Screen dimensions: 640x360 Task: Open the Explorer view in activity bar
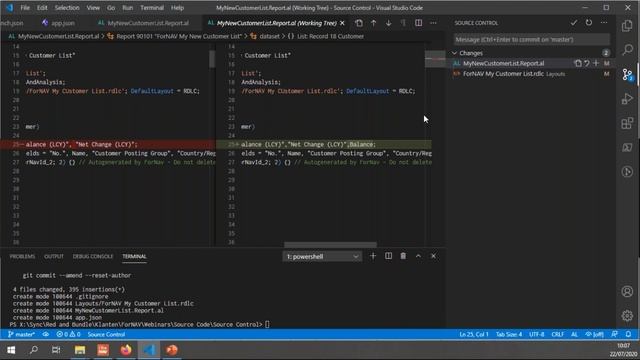[x=627, y=26]
